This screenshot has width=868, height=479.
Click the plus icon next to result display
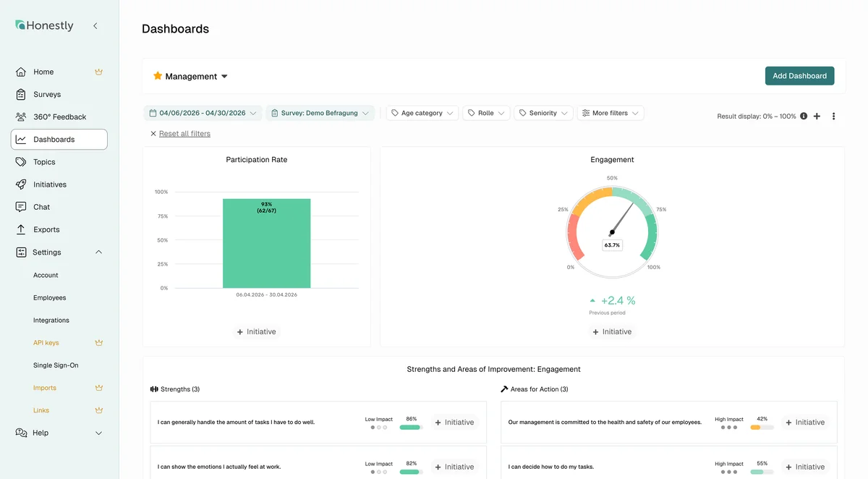(x=817, y=116)
